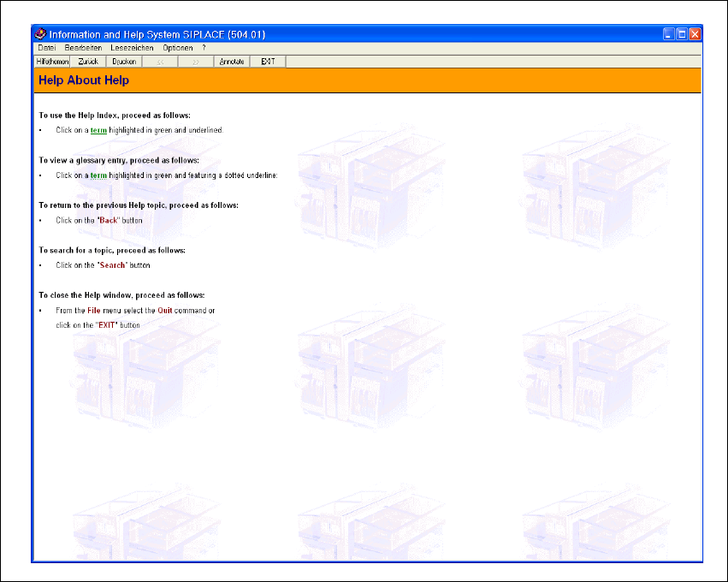Click the previous topic << button
The width and height of the screenshot is (728, 582).
click(x=160, y=62)
